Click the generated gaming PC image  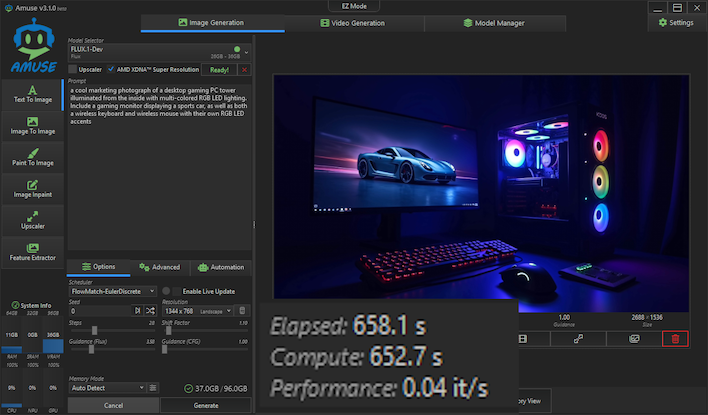(x=481, y=193)
